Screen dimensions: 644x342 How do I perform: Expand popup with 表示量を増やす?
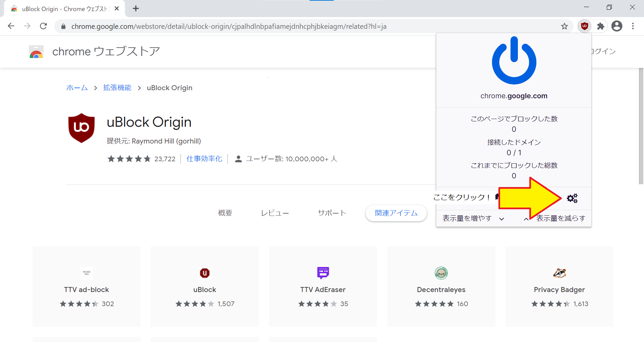coord(473,219)
